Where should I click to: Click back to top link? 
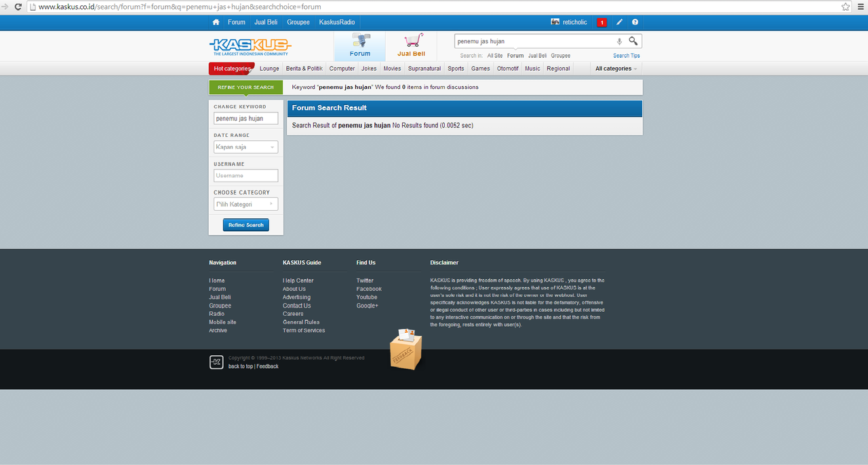tap(241, 367)
